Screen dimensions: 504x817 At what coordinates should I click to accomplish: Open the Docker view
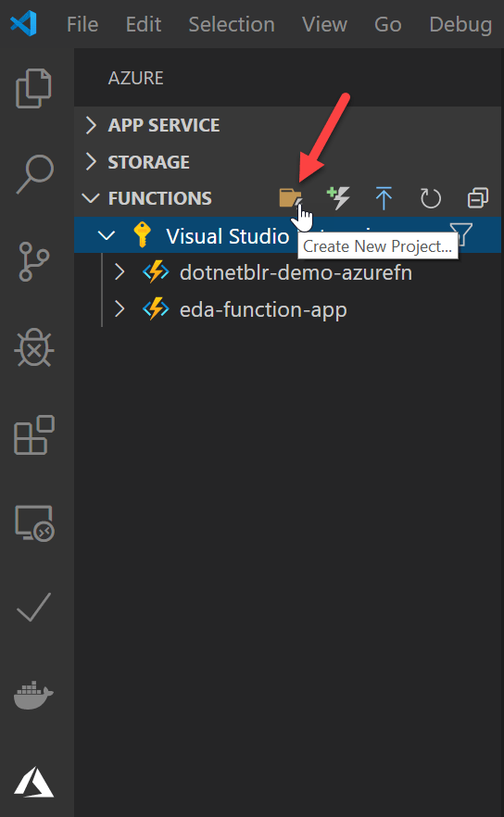(x=34, y=695)
